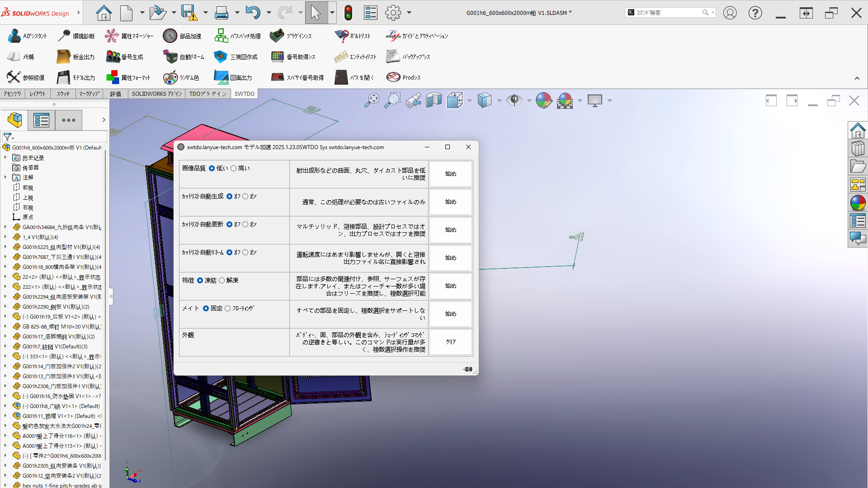
Task: Choose フローティング radio for メイト
Action: click(228, 308)
